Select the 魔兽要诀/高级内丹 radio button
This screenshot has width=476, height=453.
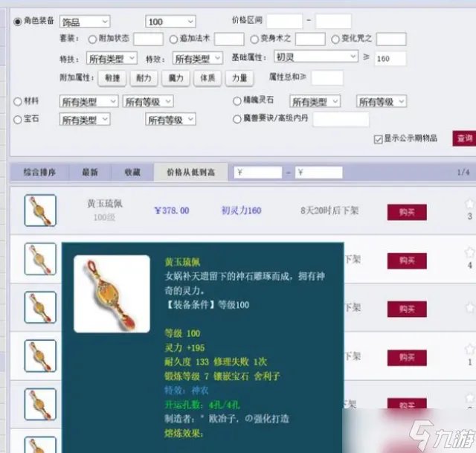point(237,119)
